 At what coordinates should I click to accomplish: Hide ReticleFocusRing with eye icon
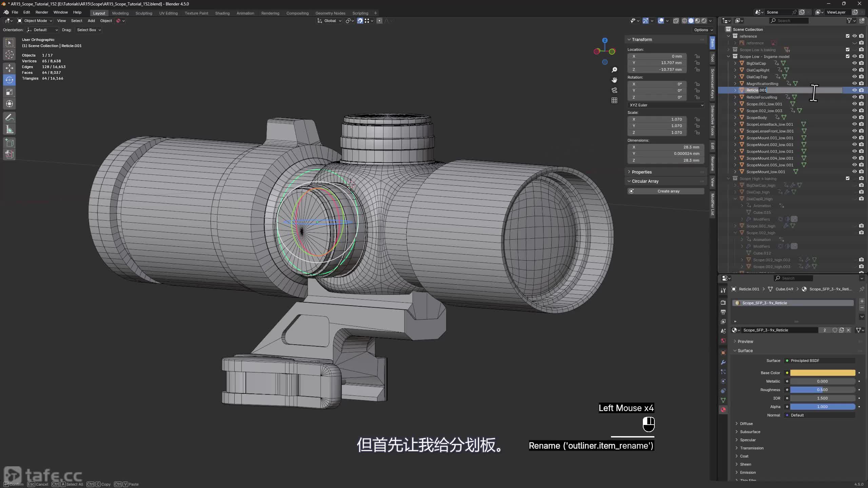point(854,97)
